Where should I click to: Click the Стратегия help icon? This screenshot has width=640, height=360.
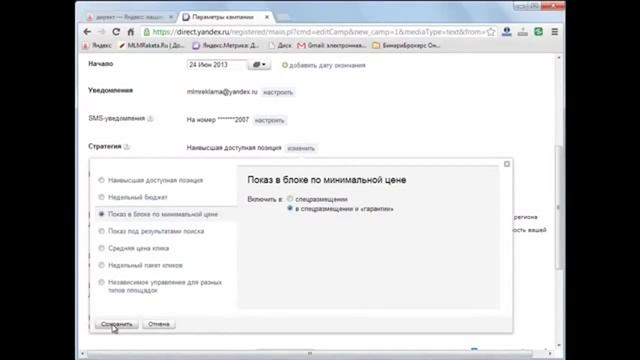pos(127,147)
